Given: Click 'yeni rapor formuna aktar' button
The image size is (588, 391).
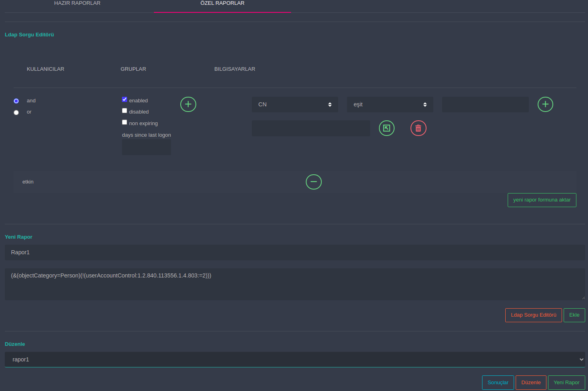Looking at the screenshot, I should (542, 200).
